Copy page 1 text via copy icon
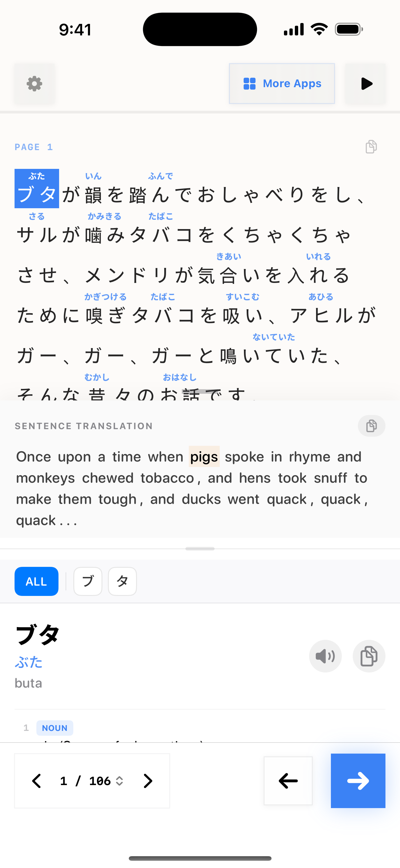The image size is (400, 868). (x=371, y=146)
